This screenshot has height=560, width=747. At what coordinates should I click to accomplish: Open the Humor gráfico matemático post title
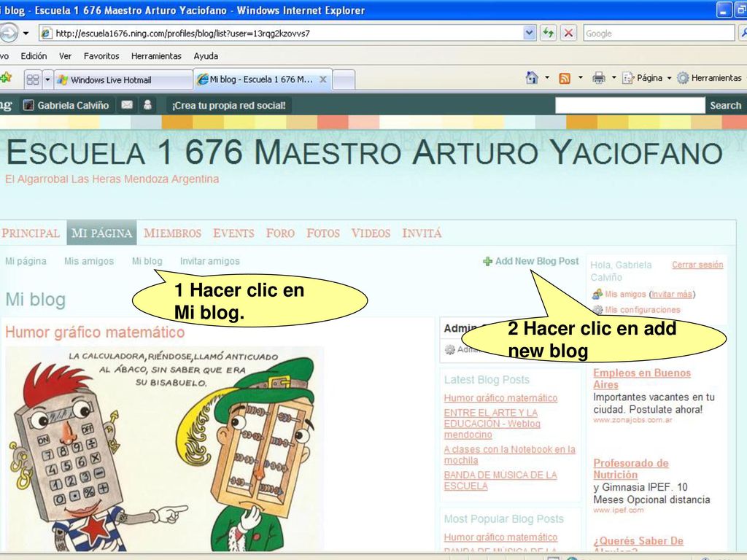coord(95,332)
